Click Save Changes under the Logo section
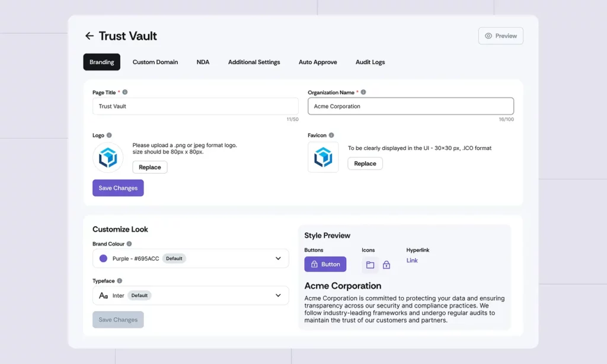The width and height of the screenshot is (607, 364). [x=117, y=187]
